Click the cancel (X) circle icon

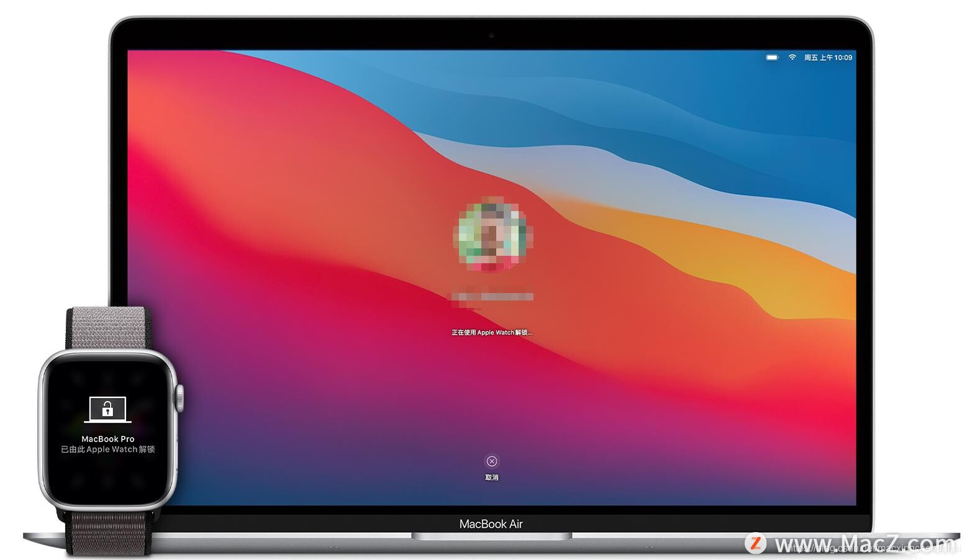(491, 461)
